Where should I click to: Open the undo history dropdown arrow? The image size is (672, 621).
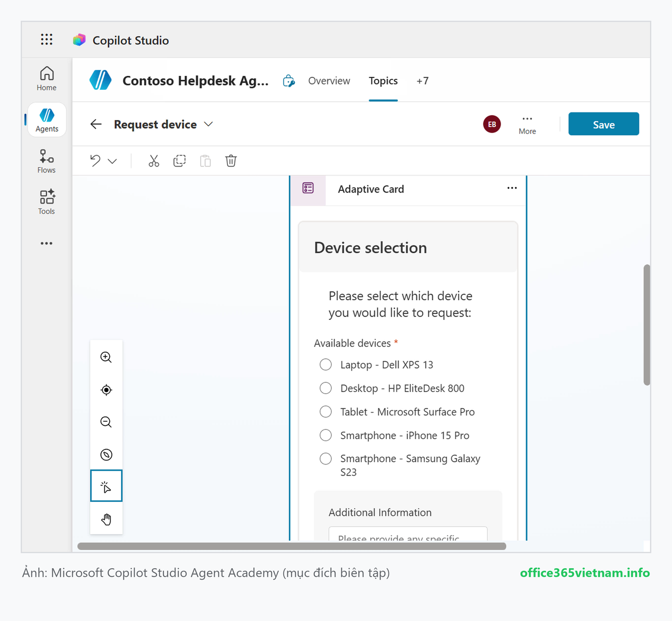112,161
